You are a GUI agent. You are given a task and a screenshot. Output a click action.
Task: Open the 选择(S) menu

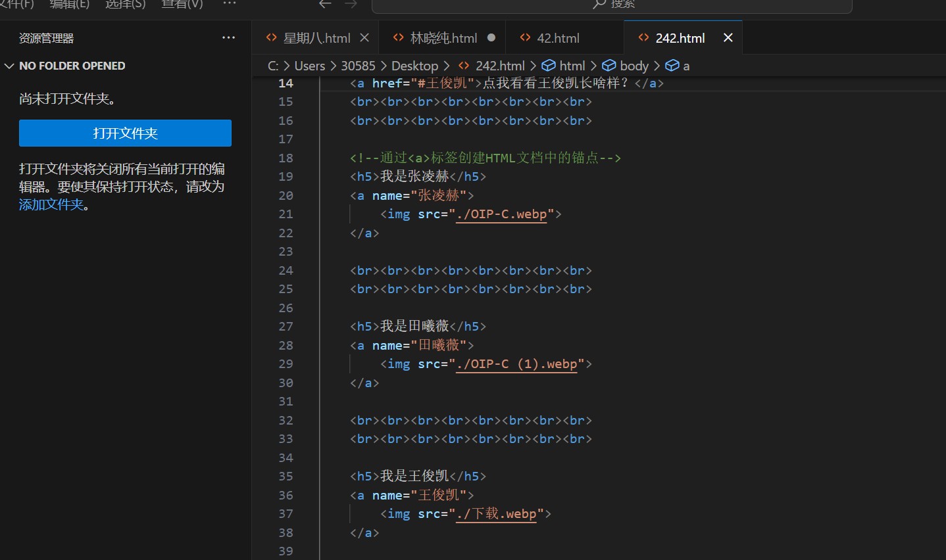[x=125, y=5]
